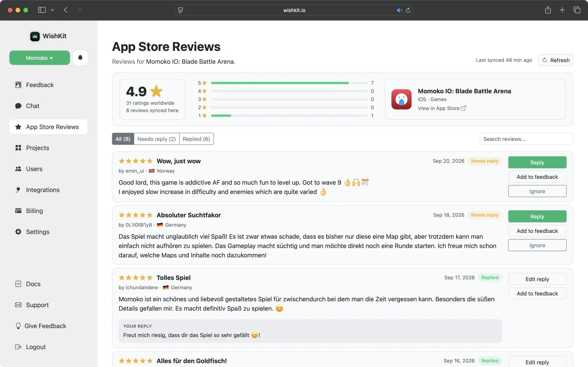The height and width of the screenshot is (367, 588).
Task: Reload page with address bar refresh icon
Action: coord(408,10)
